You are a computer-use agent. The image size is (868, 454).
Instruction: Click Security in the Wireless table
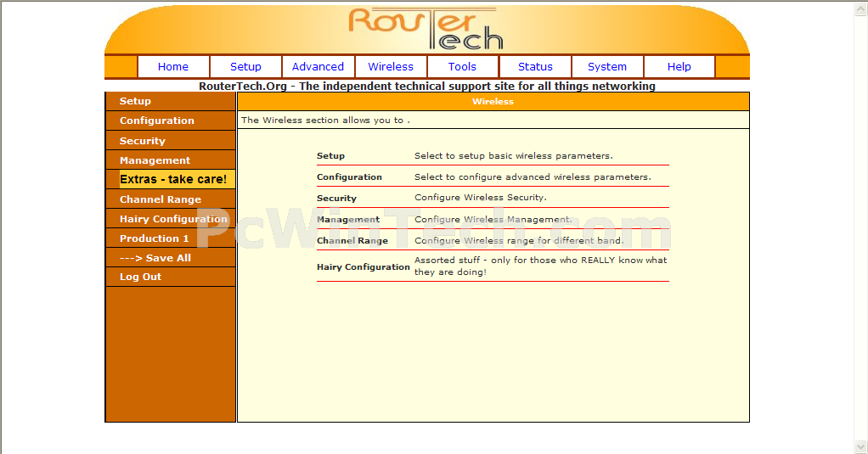(336, 198)
